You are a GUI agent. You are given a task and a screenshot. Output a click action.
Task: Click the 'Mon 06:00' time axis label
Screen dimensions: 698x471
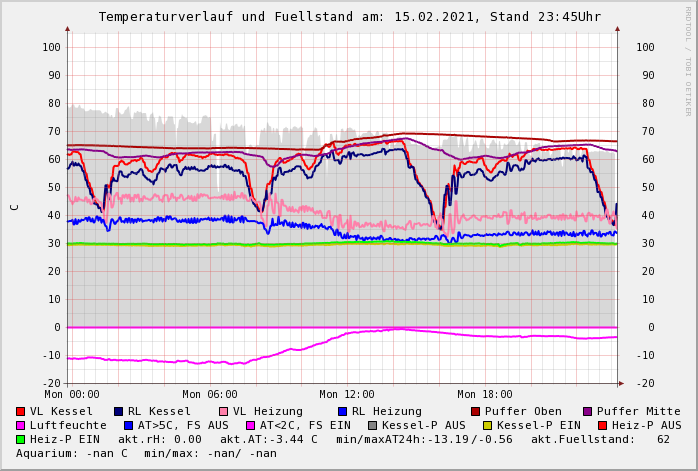pos(209,394)
